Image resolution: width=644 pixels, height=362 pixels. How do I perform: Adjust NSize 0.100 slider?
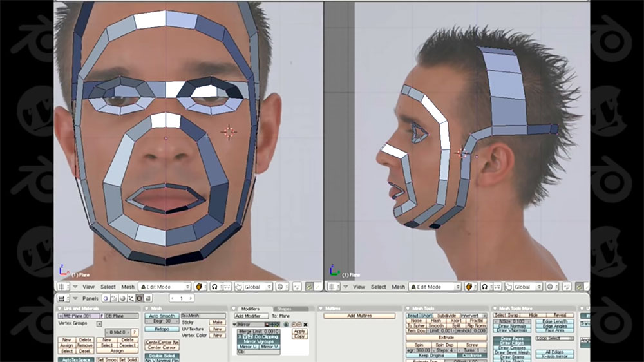[x=512, y=321]
